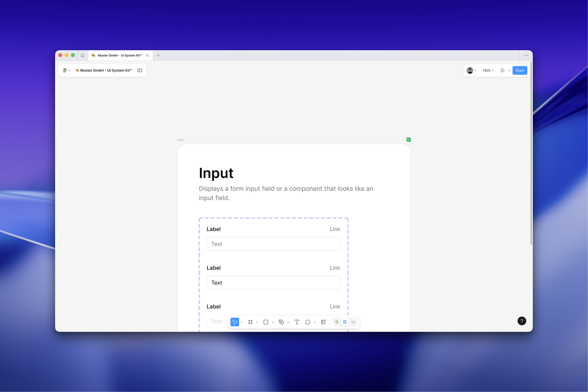This screenshot has height=392, width=588.
Task: Open a new tab with the plus
Action: (x=158, y=56)
